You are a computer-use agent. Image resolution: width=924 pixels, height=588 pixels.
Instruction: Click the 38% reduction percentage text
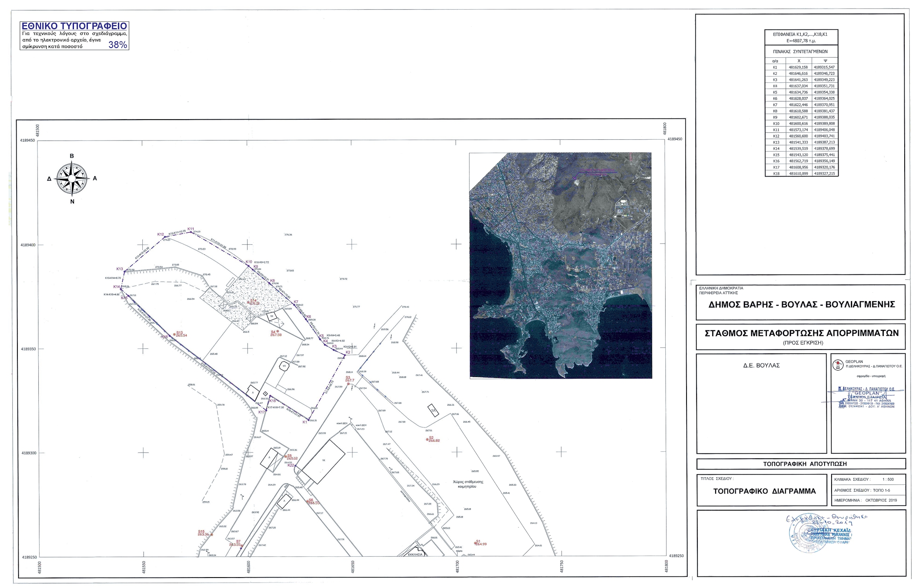118,45
